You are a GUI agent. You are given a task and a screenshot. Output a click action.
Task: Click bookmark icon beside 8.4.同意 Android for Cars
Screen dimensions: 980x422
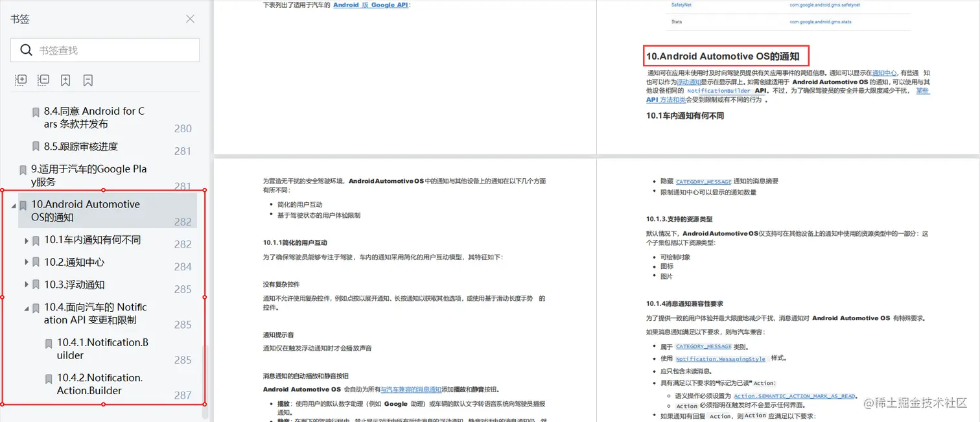tap(36, 112)
